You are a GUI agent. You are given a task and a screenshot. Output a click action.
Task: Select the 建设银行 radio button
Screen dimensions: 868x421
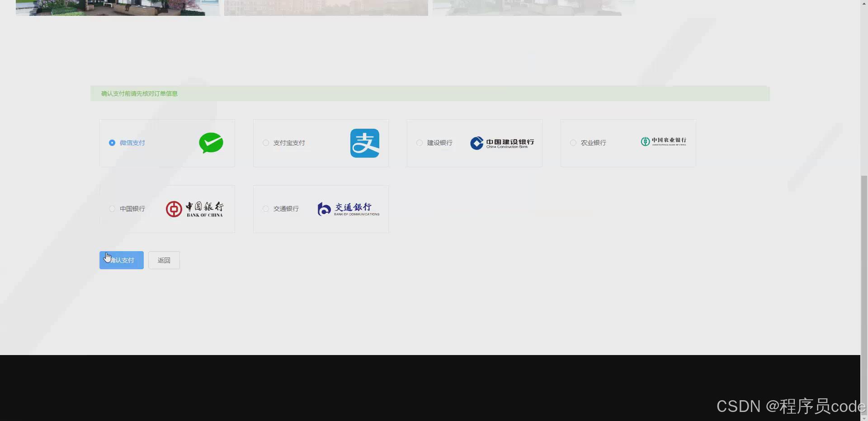(419, 143)
